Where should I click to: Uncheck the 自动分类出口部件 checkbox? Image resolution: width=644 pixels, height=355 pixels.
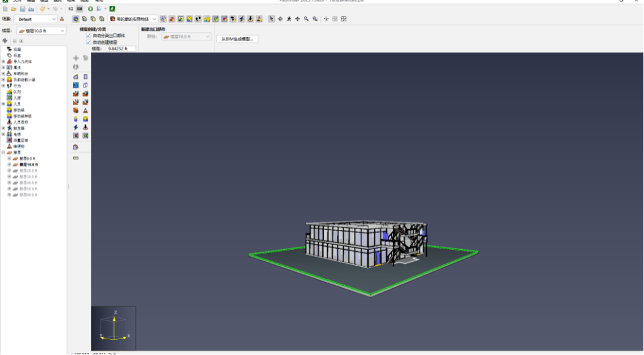point(89,36)
